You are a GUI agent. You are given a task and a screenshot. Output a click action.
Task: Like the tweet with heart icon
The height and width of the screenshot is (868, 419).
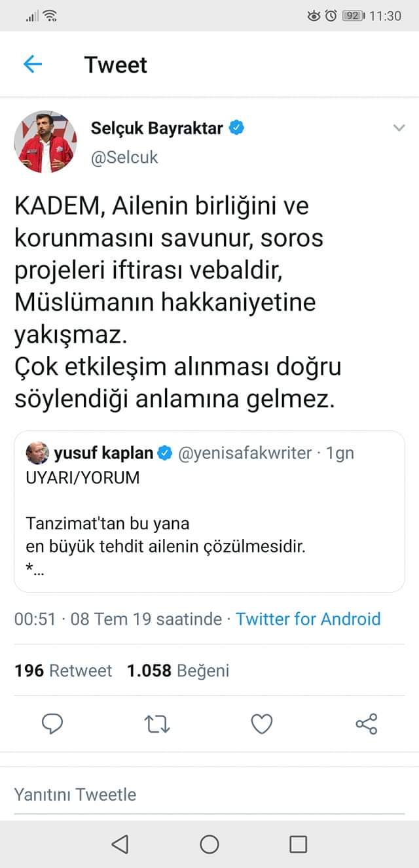[x=262, y=723]
